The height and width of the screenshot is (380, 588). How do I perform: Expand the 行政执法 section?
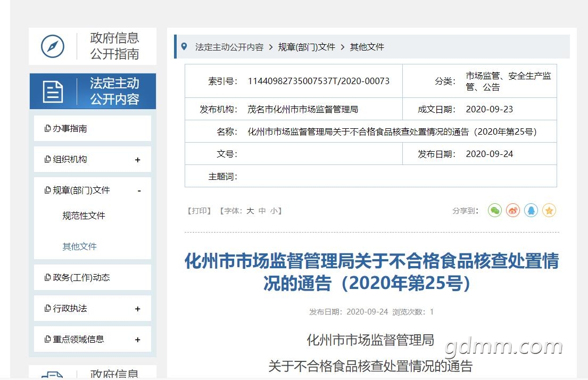138,309
